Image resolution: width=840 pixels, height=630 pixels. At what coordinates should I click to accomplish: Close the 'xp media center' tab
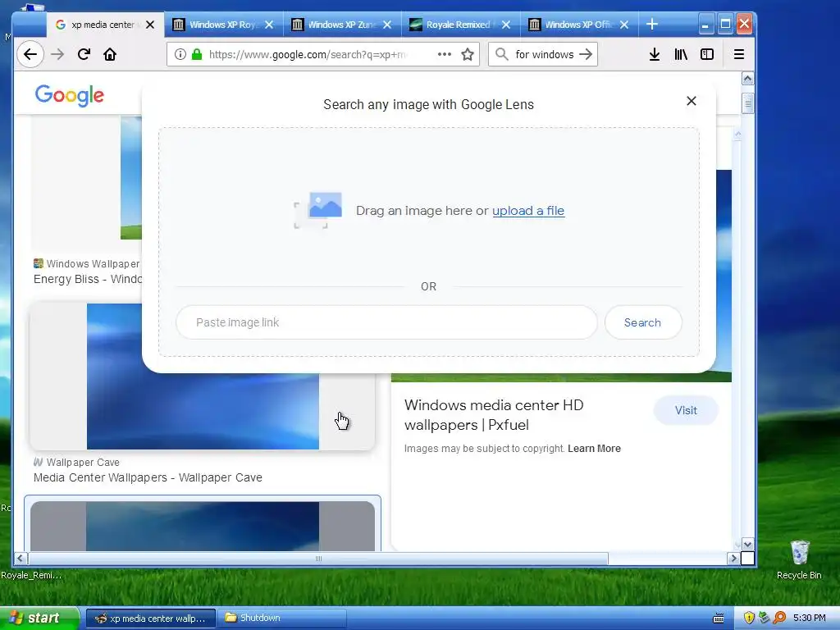pyautogui.click(x=150, y=25)
